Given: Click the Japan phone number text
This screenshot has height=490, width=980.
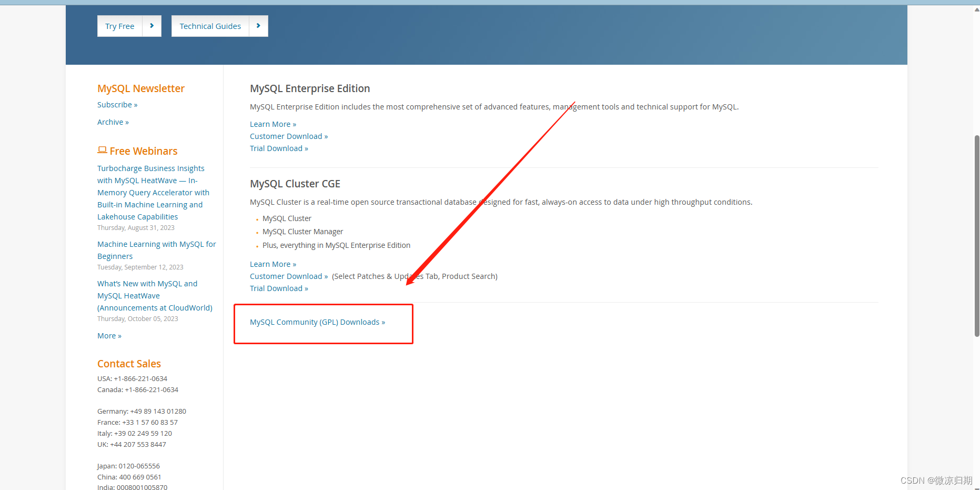Looking at the screenshot, I should tap(128, 466).
